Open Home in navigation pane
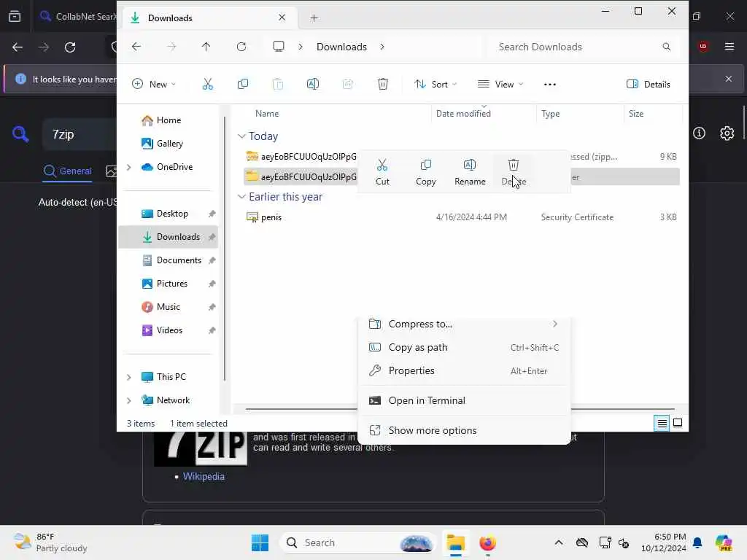This screenshot has height=560, width=747. (x=169, y=120)
